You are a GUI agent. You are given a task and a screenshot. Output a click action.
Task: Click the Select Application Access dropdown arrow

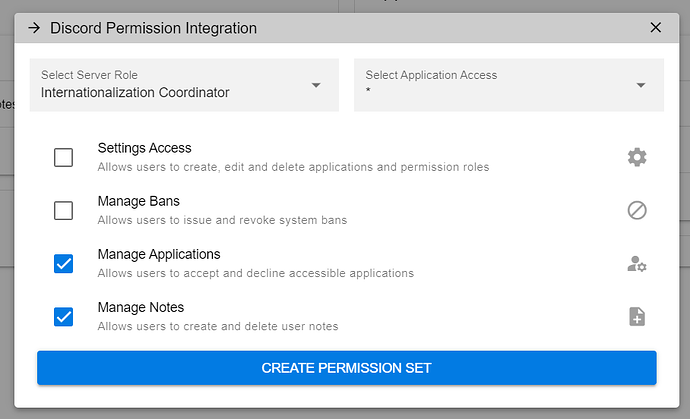[x=641, y=85]
